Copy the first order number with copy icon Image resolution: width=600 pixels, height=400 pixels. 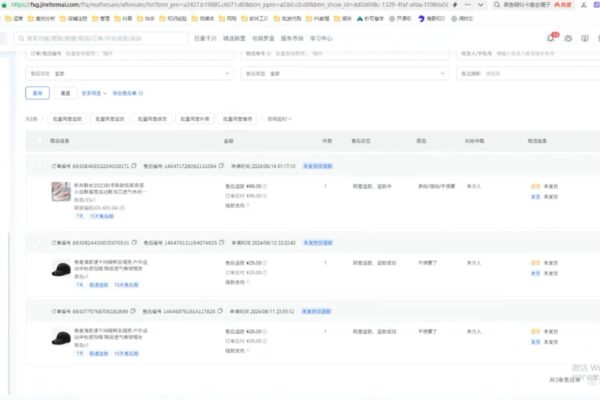[134, 166]
